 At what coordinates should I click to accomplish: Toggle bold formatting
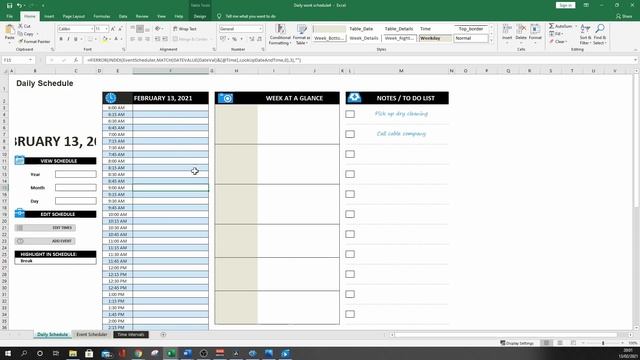tap(61, 39)
